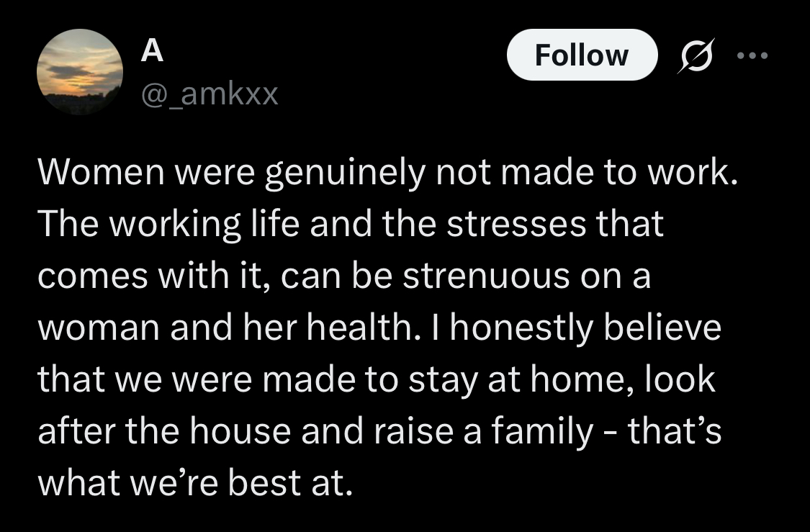Open the sunset profile picture
This screenshot has height=532, width=810.
[80, 72]
